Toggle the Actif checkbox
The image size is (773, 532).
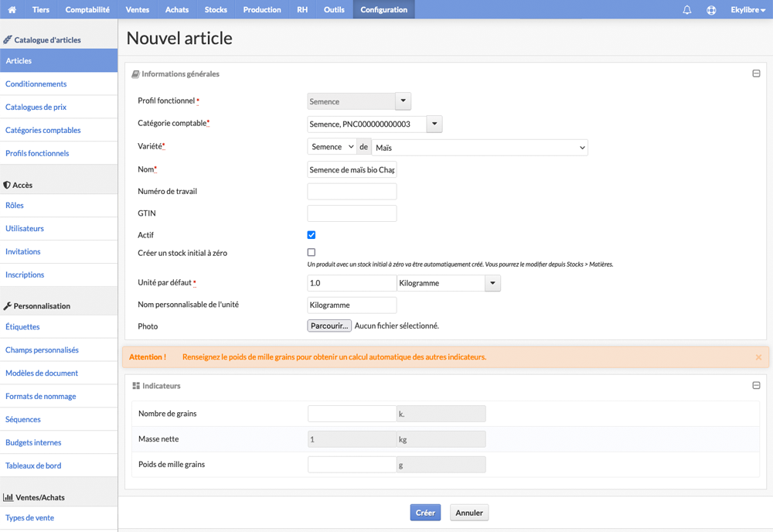point(311,235)
